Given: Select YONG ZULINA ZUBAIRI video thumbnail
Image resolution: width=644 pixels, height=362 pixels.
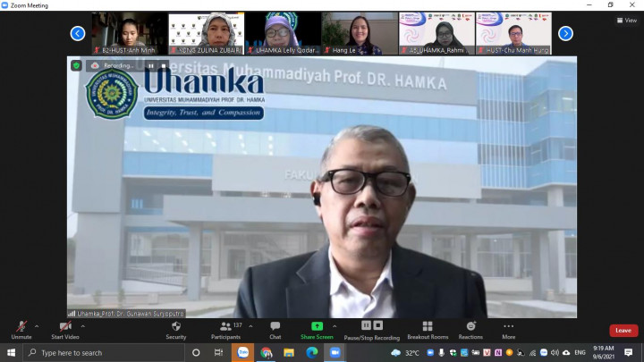Looking at the screenshot, I should click(207, 33).
